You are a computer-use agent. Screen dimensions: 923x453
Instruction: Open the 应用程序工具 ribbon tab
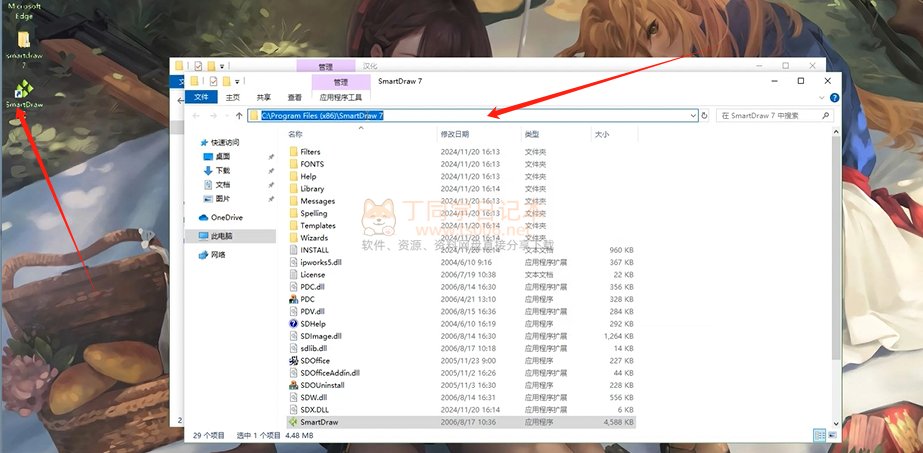click(341, 97)
